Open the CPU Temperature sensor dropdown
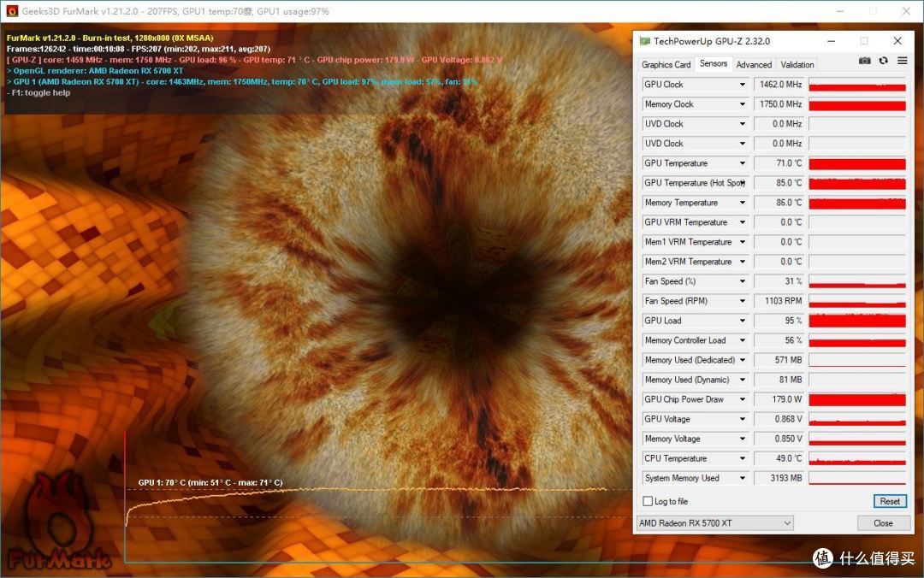This screenshot has height=578, width=924. tap(743, 458)
